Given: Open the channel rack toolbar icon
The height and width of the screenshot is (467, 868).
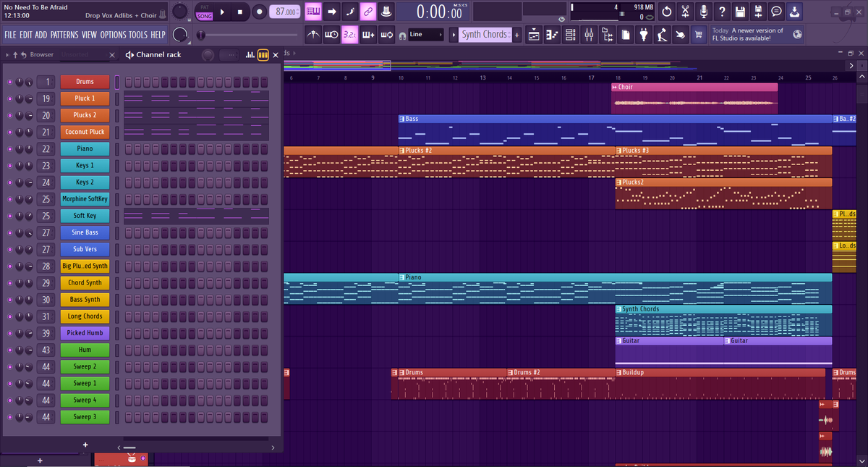Looking at the screenshot, I should [x=570, y=34].
